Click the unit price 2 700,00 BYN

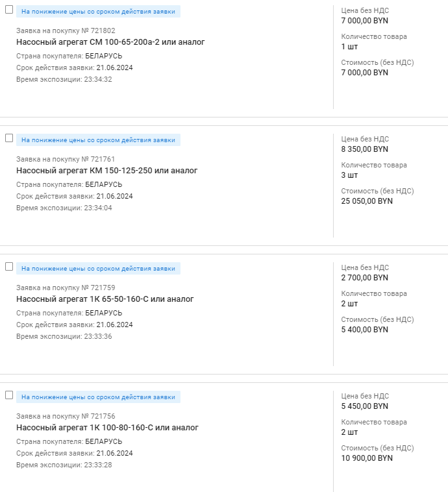tap(364, 278)
